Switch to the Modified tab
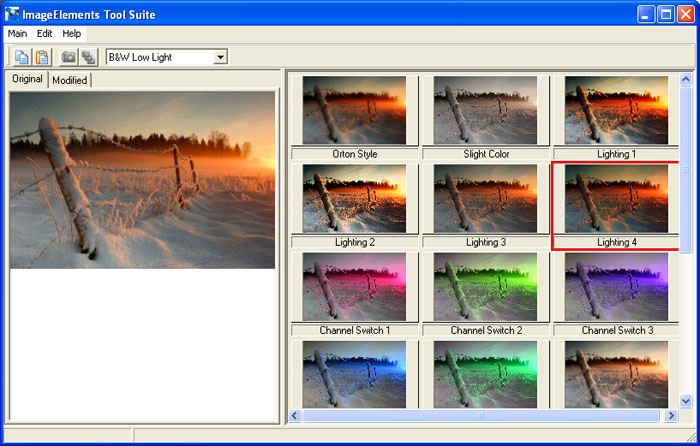This screenshot has width=700, height=446. [x=70, y=80]
